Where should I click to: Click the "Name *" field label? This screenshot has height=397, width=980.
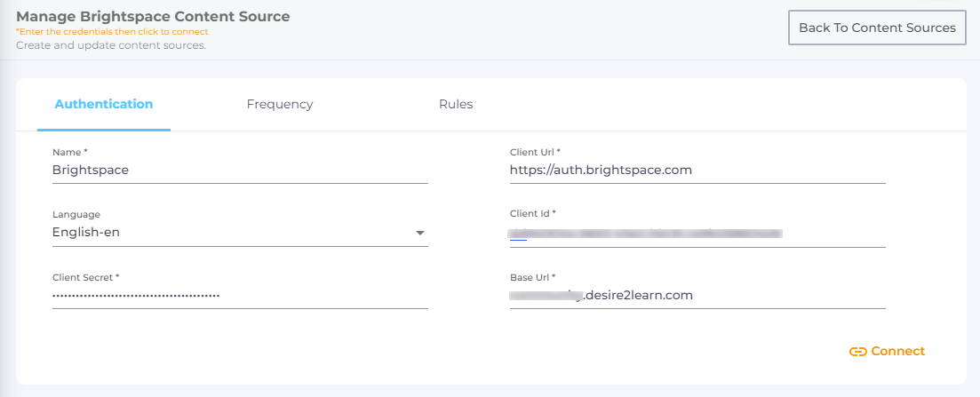point(70,152)
